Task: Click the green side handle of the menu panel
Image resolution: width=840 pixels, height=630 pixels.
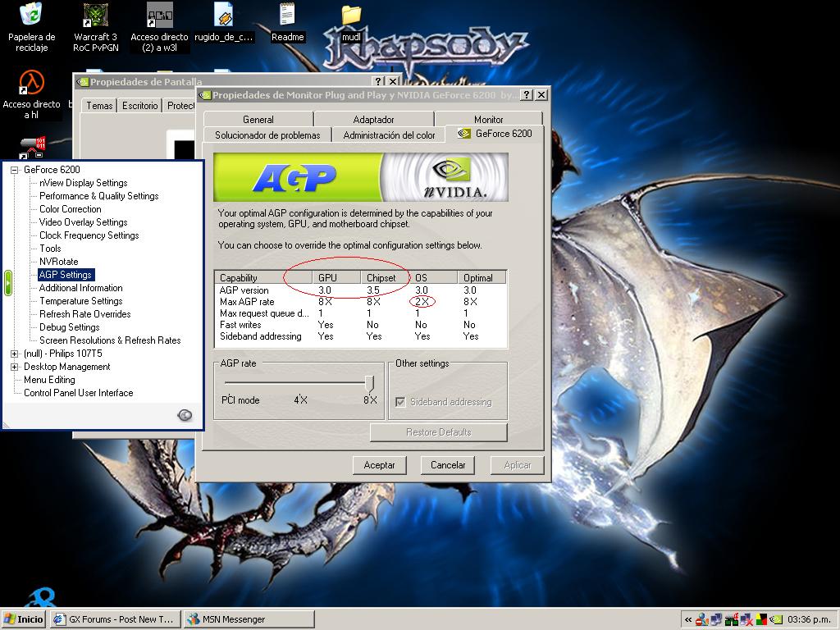Action: pos(8,283)
